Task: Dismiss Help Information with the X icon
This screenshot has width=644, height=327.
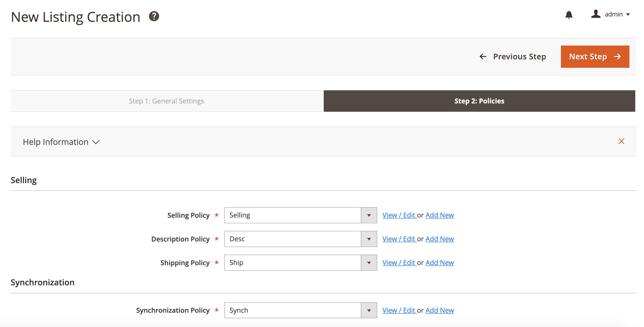Action: (621, 141)
